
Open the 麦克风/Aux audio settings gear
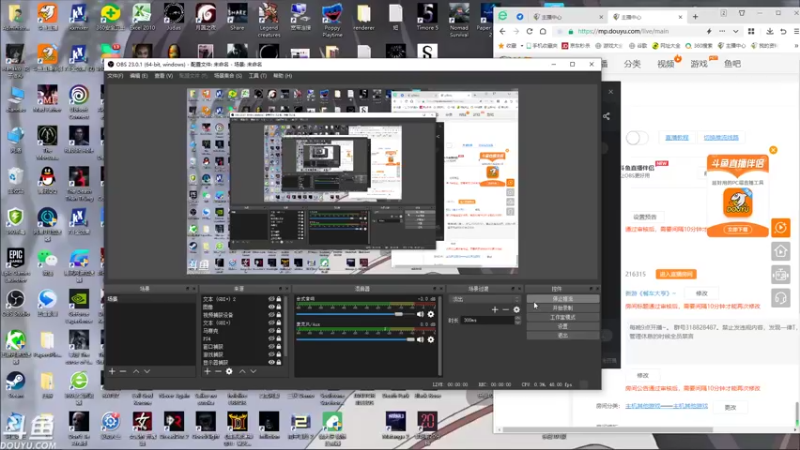coord(431,339)
